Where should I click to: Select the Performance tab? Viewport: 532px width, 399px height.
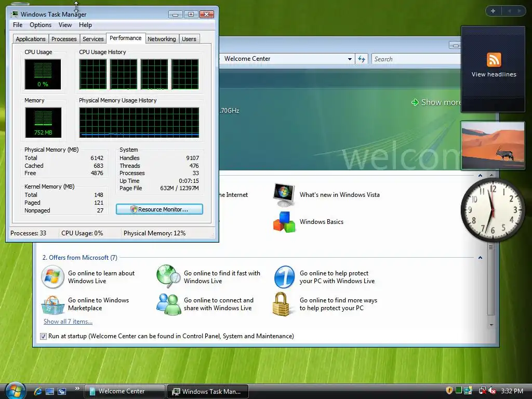(x=126, y=38)
